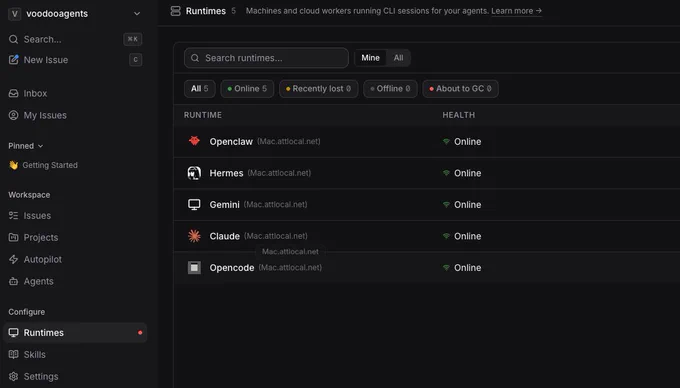Focus the Search runtimes input field
Viewport: 680px width, 388px height.
(x=266, y=58)
